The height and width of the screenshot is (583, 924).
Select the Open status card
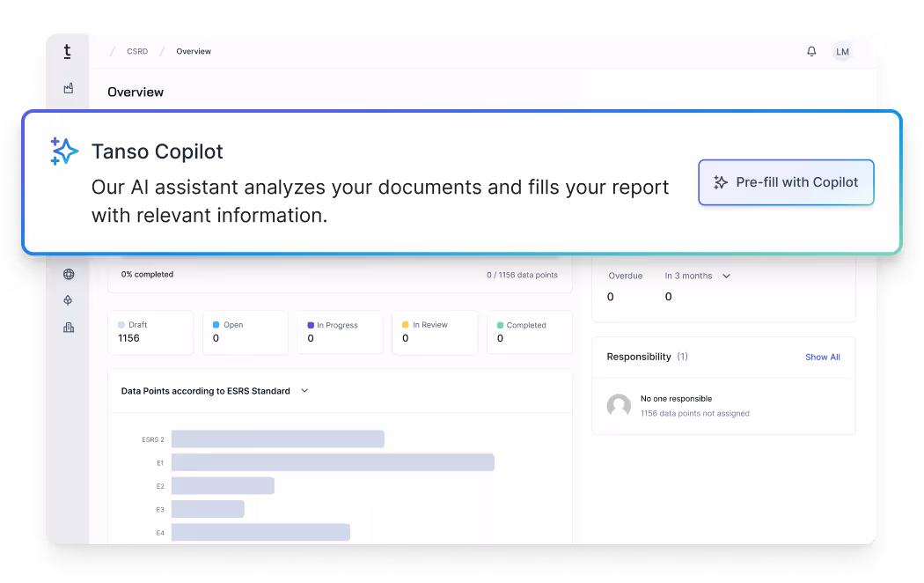pos(246,332)
